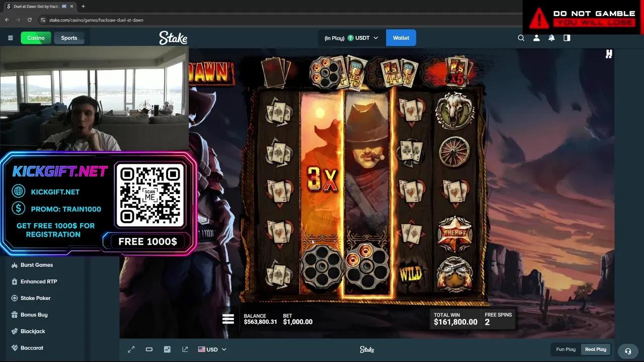The width and height of the screenshot is (644, 362).
Task: Toggle theatre mode icon
Action: coord(149,349)
